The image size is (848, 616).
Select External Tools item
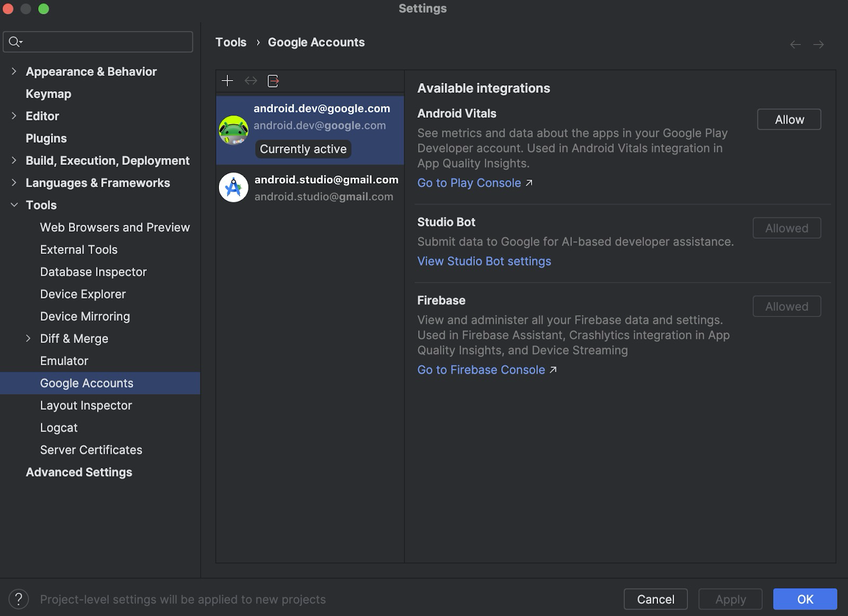78,250
